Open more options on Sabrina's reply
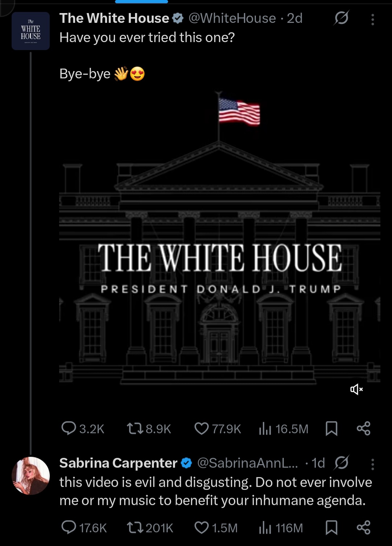The width and height of the screenshot is (392, 546). coord(373,463)
